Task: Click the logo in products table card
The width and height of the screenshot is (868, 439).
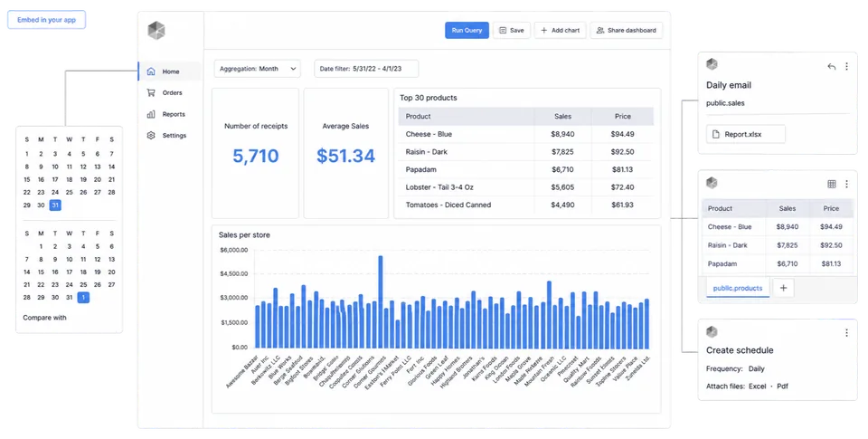Action: (712, 182)
